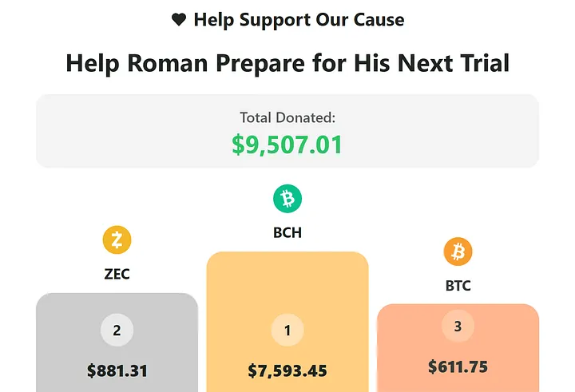Click the green Bitcoin Cash coin icon

click(287, 199)
